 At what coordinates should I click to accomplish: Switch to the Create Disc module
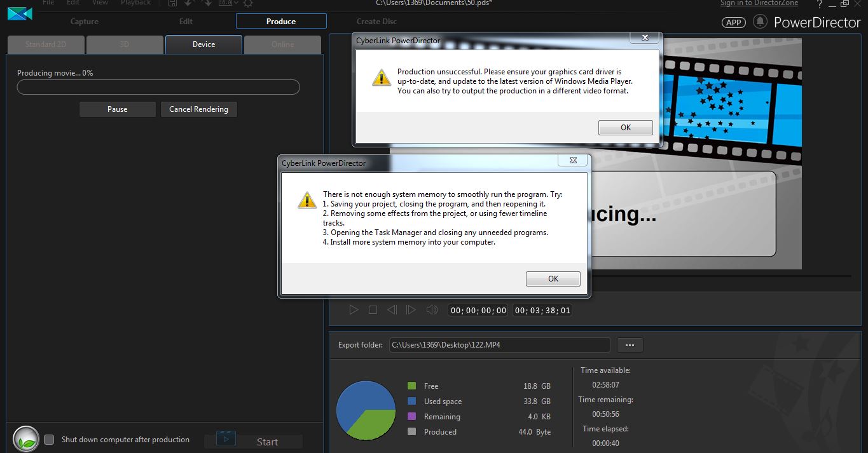tap(376, 22)
